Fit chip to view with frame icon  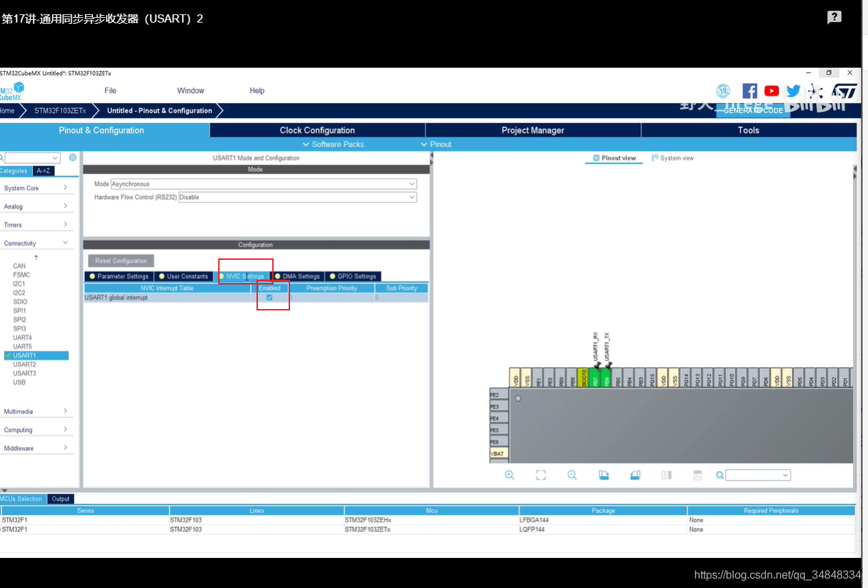541,475
